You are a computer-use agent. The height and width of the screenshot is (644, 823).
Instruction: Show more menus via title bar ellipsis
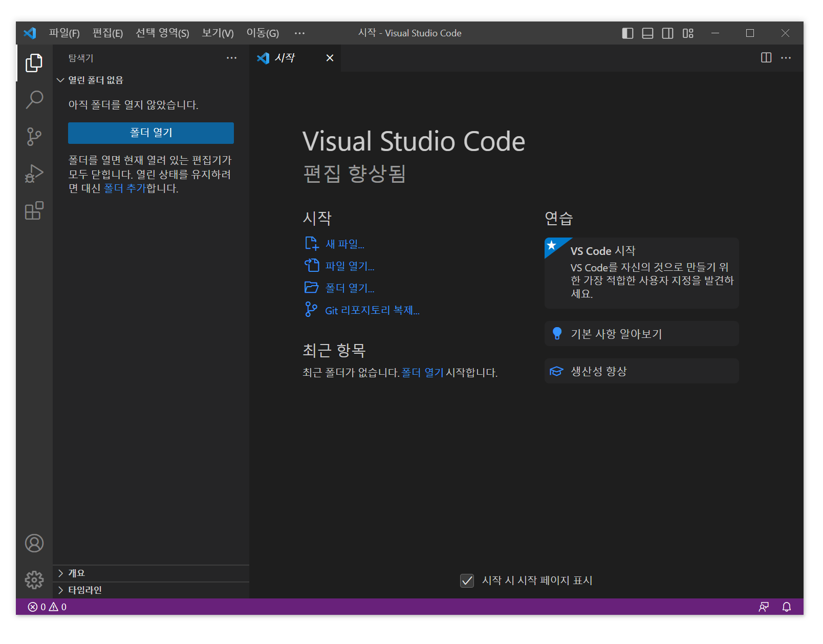[299, 33]
